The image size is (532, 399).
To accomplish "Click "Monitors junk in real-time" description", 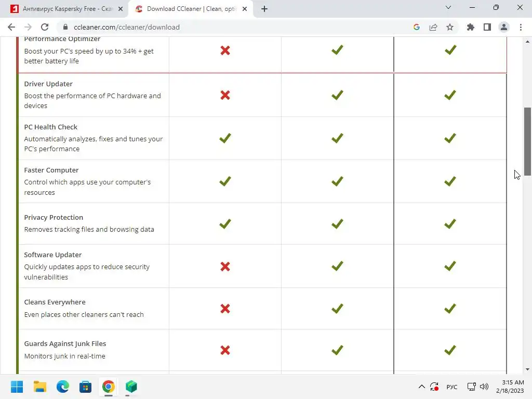I will tap(64, 356).
